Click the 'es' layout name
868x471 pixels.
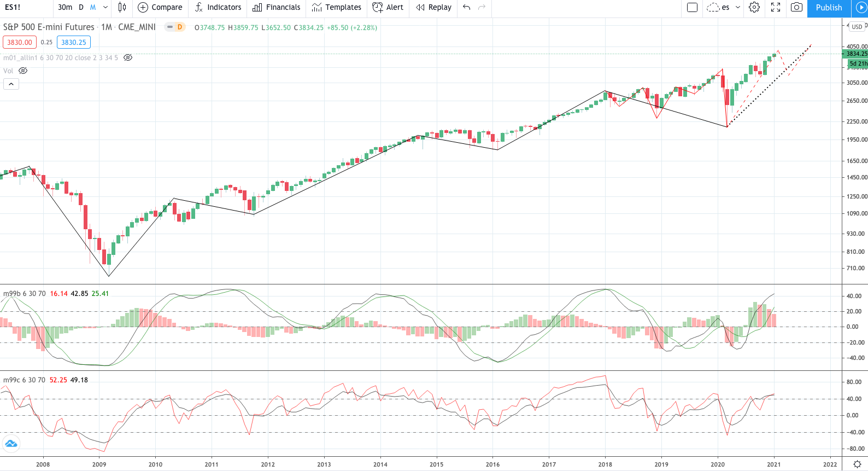click(x=725, y=7)
